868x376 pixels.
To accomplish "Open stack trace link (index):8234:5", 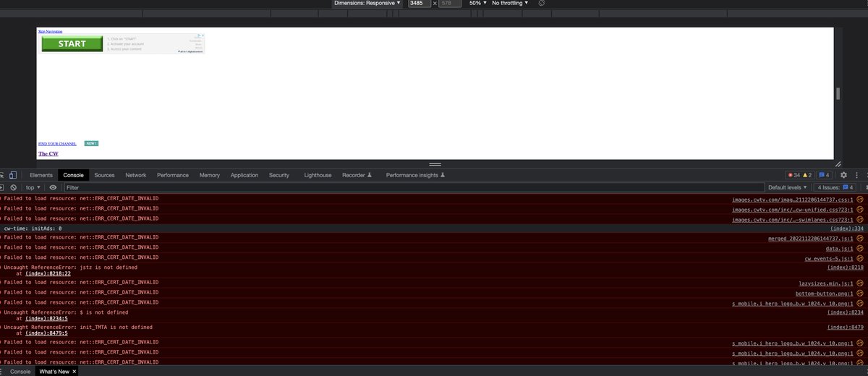I will point(46,318).
